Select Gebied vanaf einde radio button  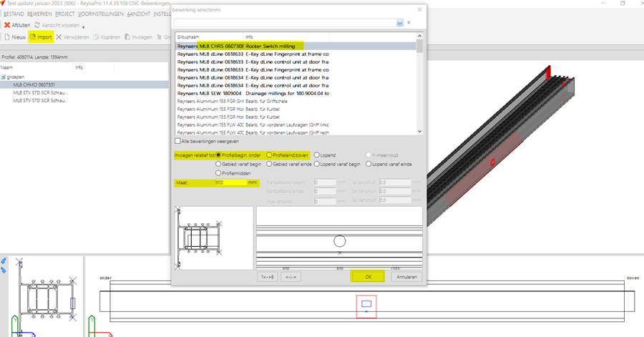(x=269, y=164)
